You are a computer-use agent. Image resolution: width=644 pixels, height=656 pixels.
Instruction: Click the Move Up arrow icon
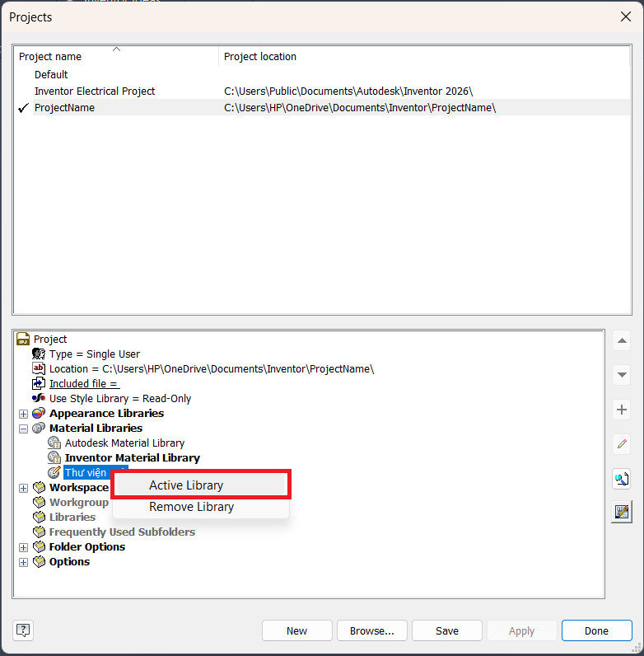pos(622,340)
